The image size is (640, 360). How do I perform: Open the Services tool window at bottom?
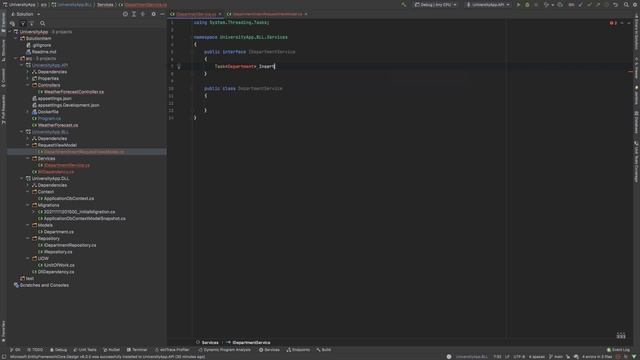point(269,350)
